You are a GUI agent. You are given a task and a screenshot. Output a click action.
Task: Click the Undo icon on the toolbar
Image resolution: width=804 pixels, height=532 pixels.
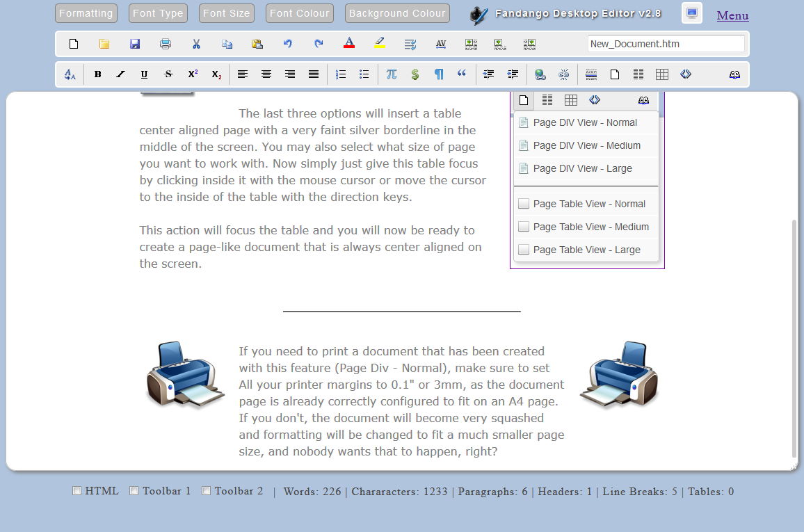pos(287,43)
